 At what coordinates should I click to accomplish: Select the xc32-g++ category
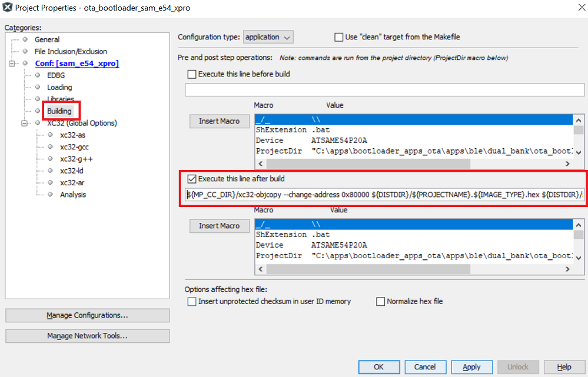76,159
